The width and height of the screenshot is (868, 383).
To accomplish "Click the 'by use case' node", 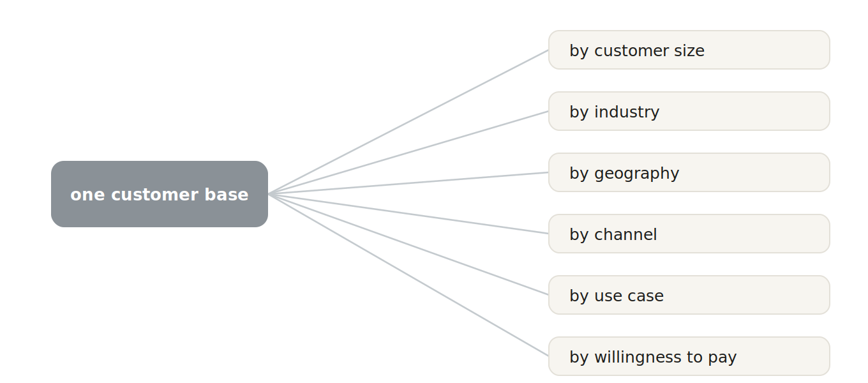I will (689, 295).
